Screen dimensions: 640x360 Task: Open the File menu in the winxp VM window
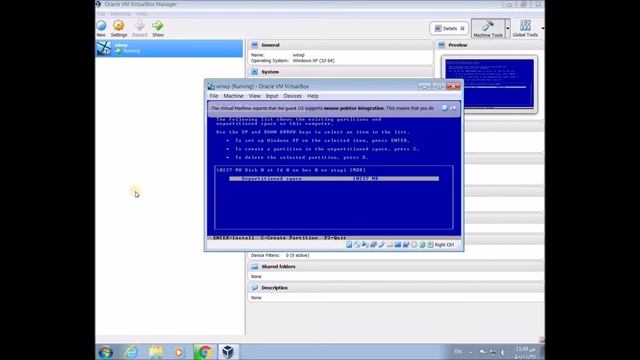click(x=214, y=96)
